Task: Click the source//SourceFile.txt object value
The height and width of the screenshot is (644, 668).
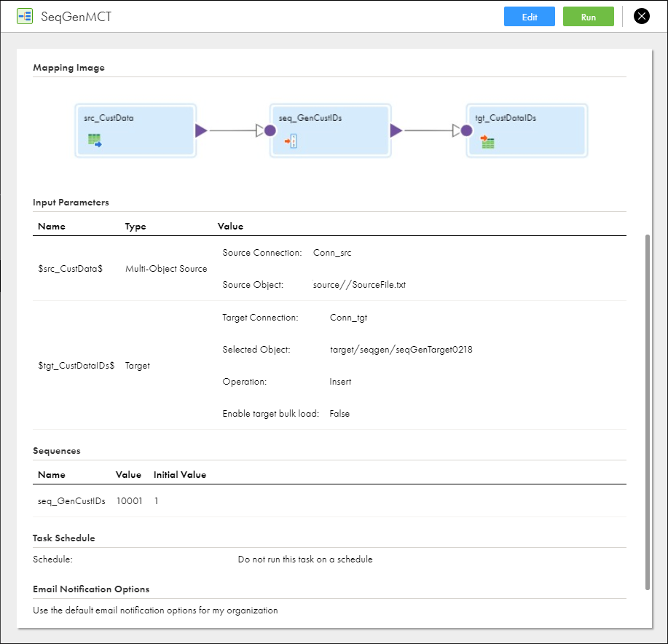Action: coord(359,285)
